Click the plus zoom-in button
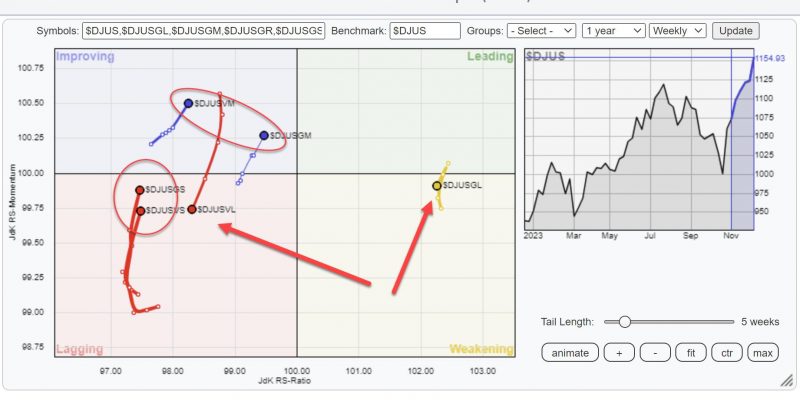Image resolution: width=800 pixels, height=400 pixels. coord(619,353)
